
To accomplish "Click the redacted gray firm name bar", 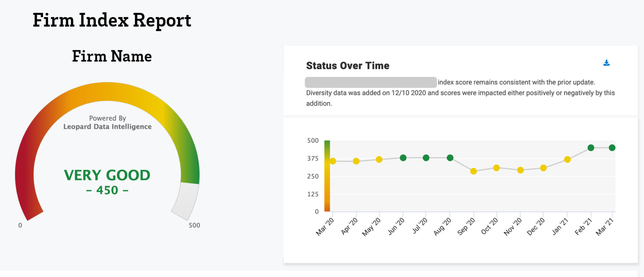I will [370, 82].
